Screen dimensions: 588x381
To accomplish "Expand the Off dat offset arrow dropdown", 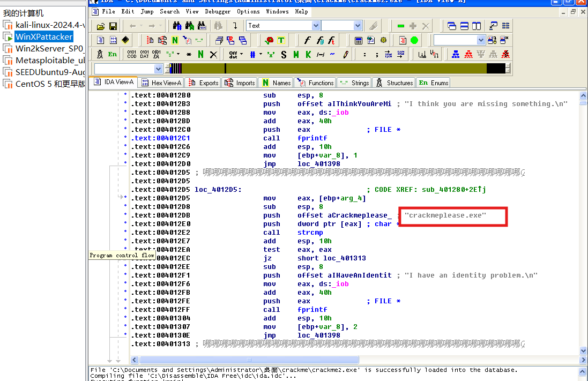I will (242, 54).
